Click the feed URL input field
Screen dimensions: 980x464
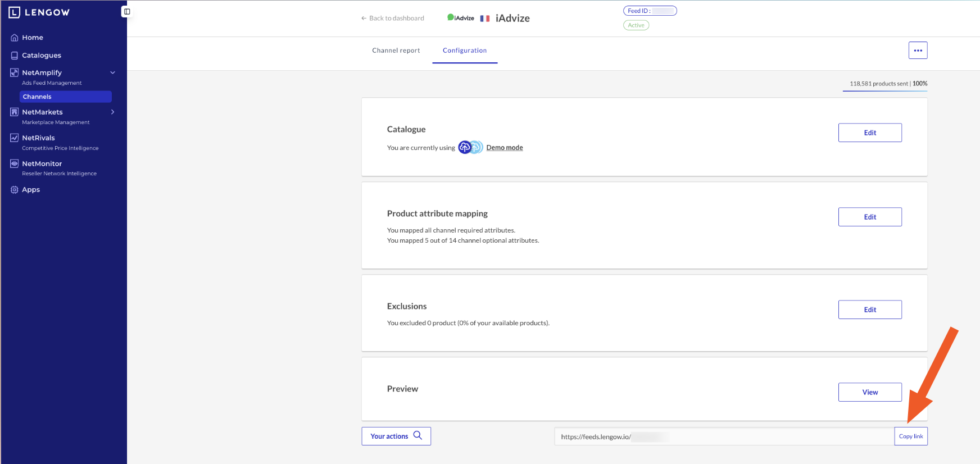coord(724,436)
